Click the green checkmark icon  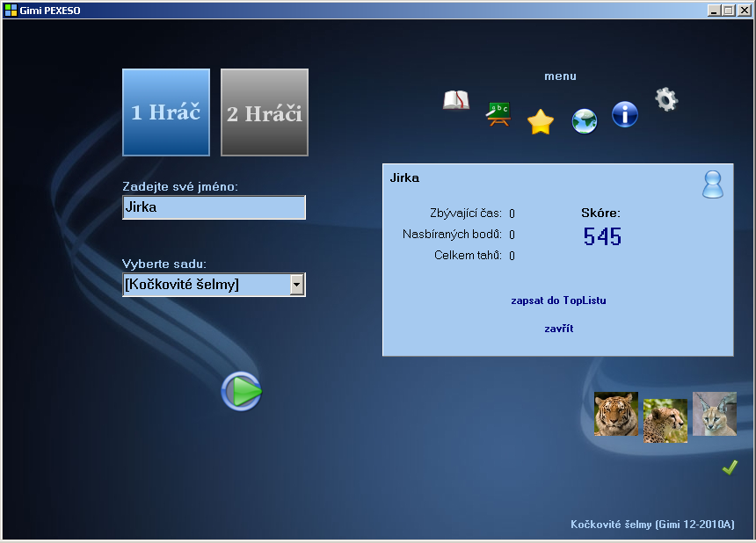(730, 467)
